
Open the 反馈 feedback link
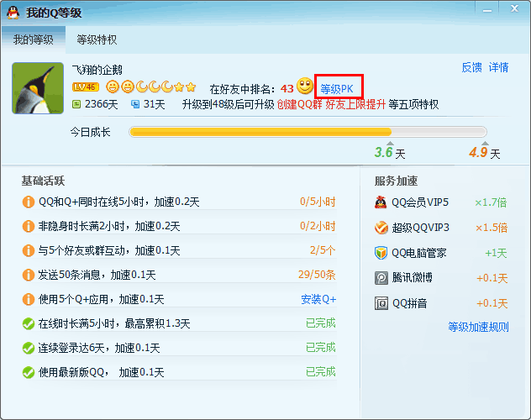click(x=471, y=67)
